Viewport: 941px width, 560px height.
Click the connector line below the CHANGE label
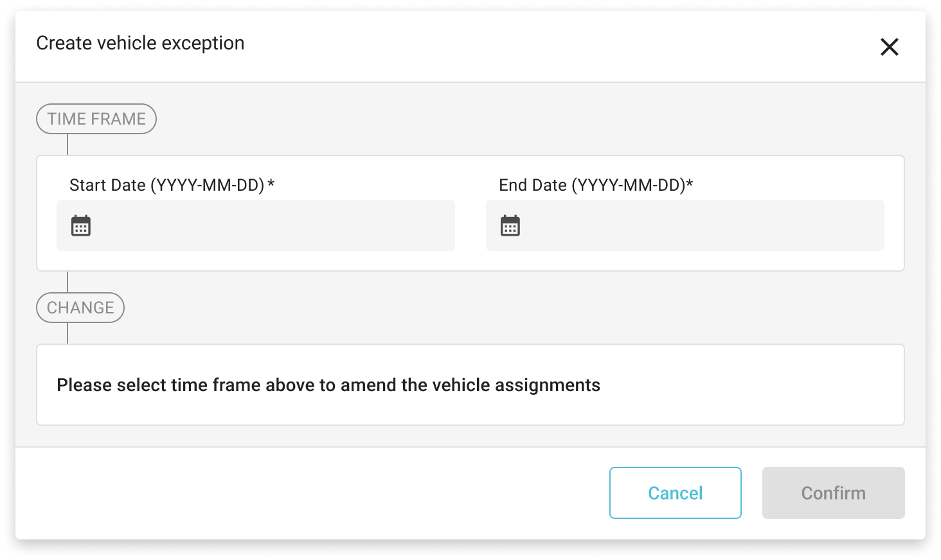(67, 333)
